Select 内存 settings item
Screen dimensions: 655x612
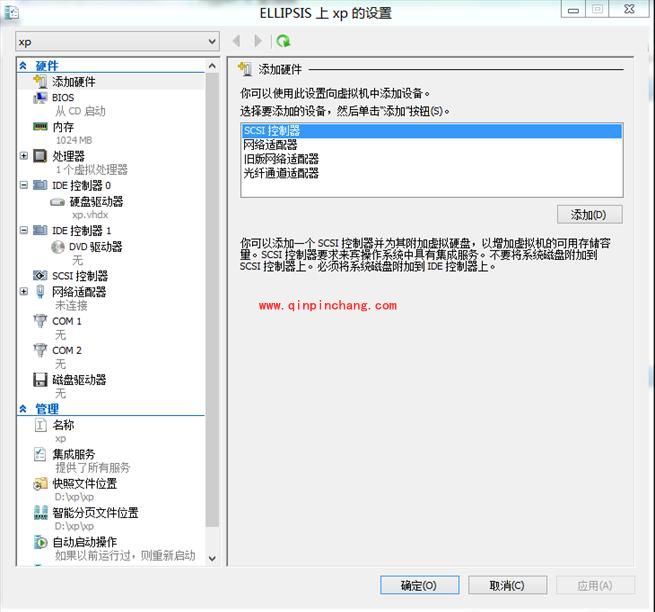pyautogui.click(x=63, y=127)
